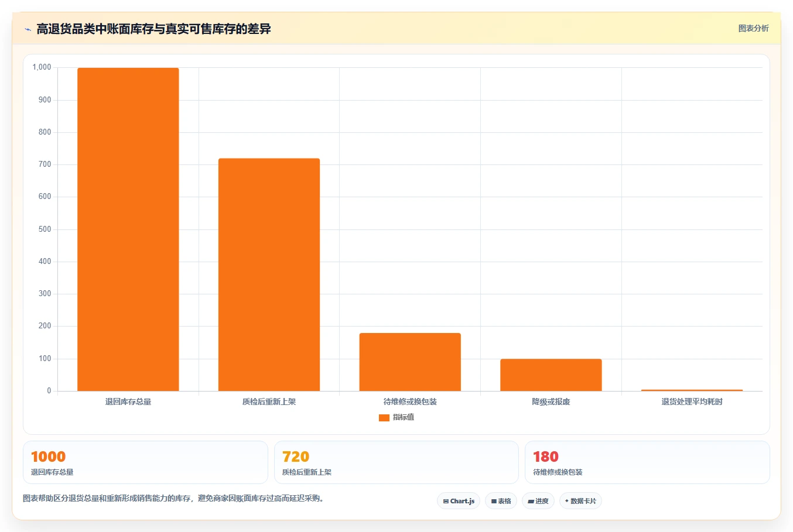The width and height of the screenshot is (793, 532).
Task: Click x-axis label 退货处理平均耗时
Action: point(692,401)
